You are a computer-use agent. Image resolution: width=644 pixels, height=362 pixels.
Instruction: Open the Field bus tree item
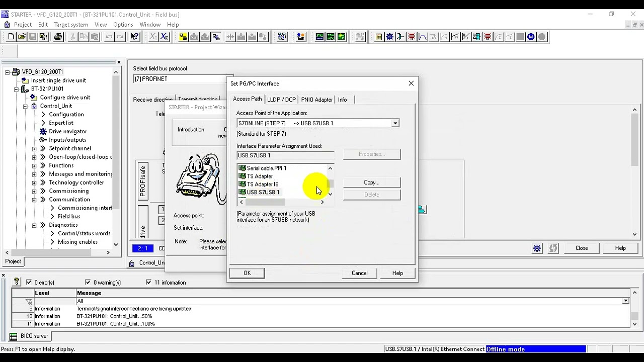(x=68, y=217)
